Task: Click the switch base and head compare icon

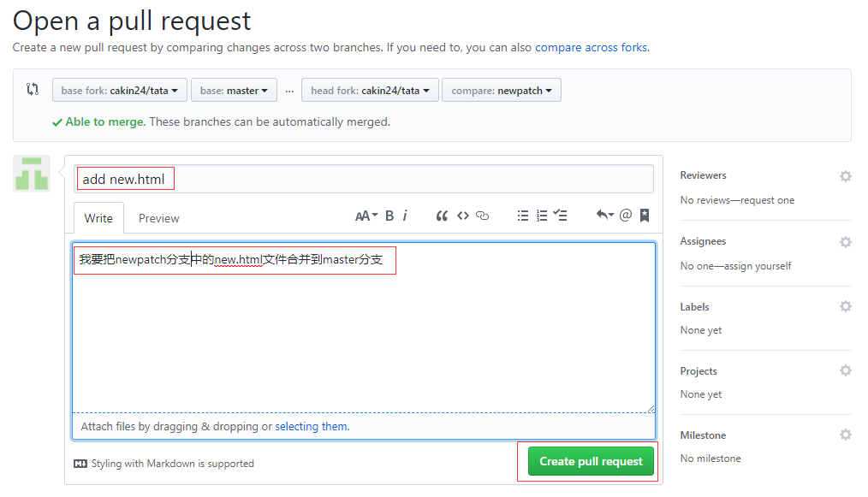Action: (x=33, y=89)
